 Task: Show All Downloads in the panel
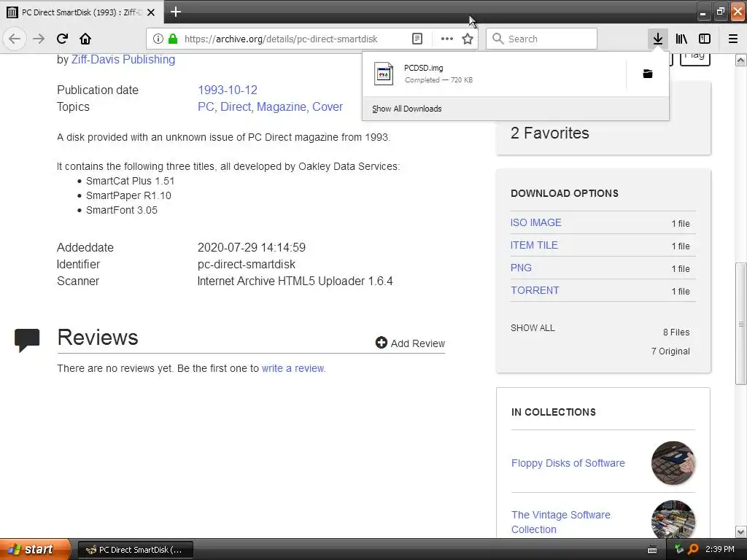[407, 109]
